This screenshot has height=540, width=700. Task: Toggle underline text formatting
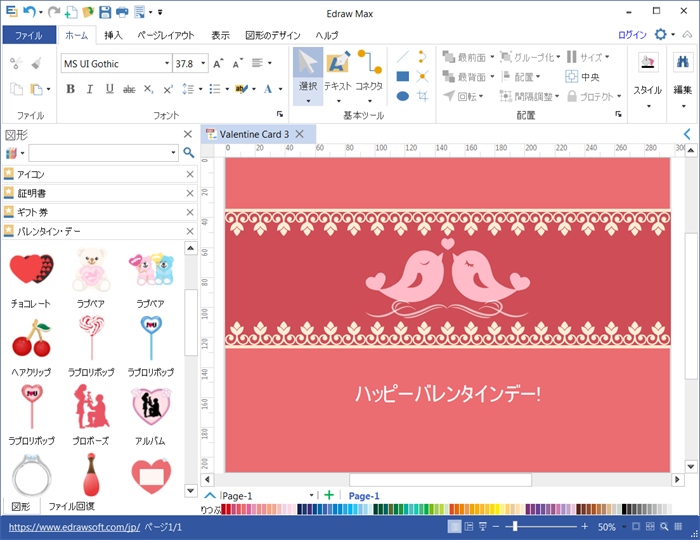(x=108, y=89)
